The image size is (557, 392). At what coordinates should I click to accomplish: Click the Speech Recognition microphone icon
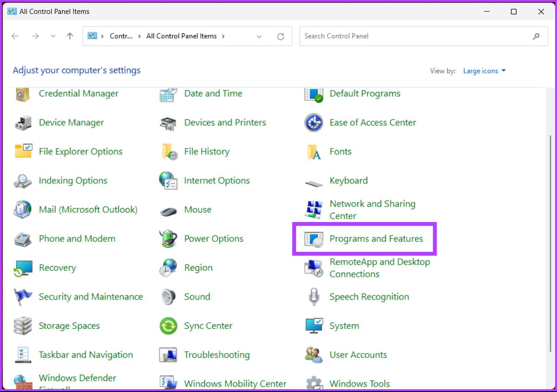pos(314,297)
